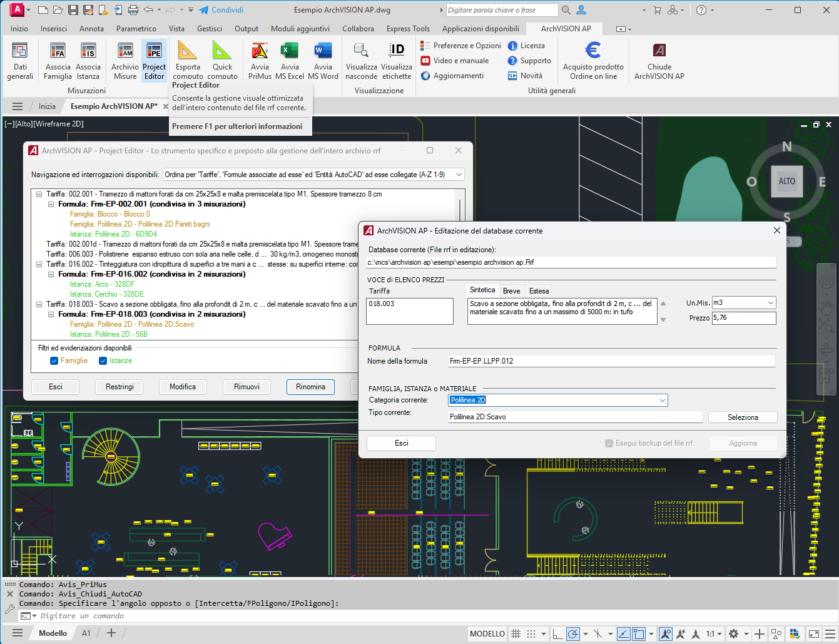
Task: Launch the Project Editor tool
Action: tap(154, 61)
